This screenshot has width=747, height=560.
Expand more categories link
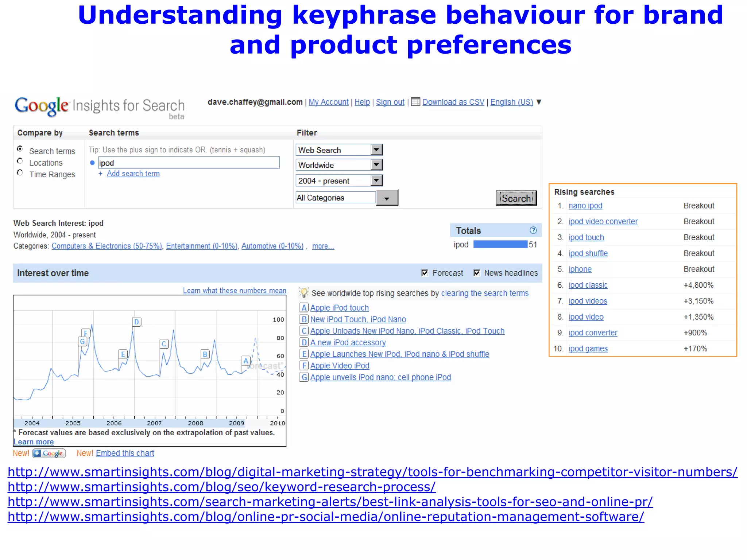click(323, 246)
